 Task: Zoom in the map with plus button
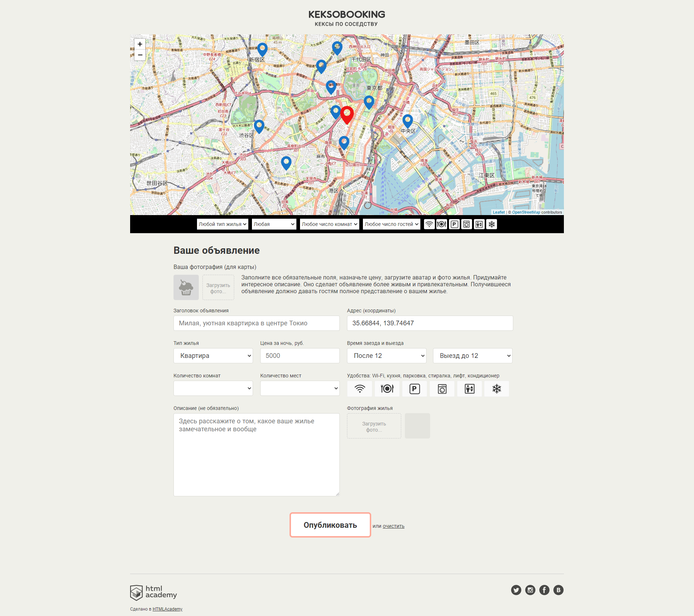tap(140, 44)
